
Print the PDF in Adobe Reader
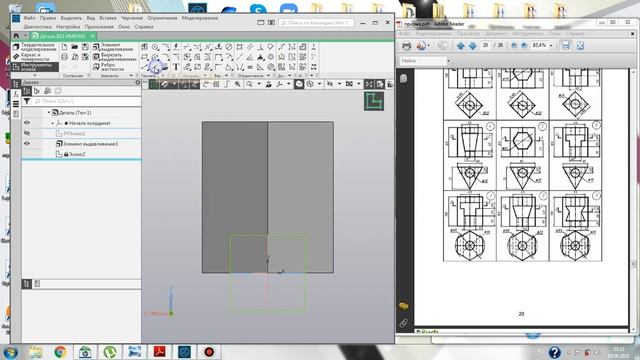[406, 46]
